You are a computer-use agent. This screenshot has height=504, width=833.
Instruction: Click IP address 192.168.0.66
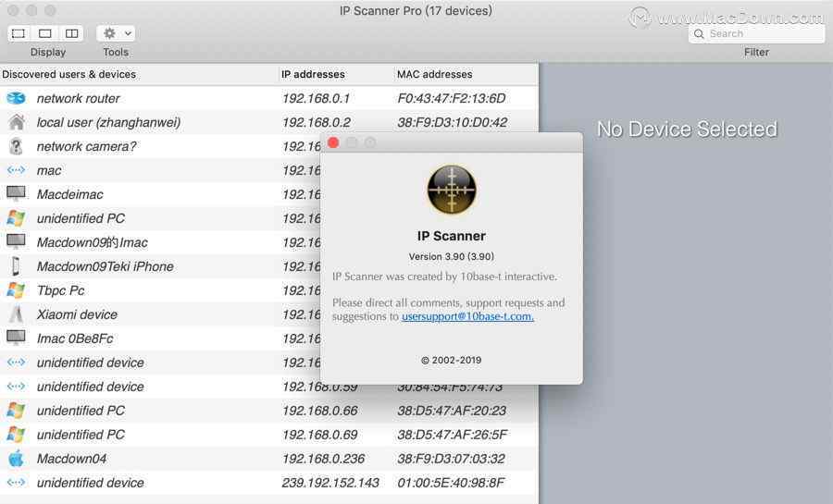[x=320, y=411]
